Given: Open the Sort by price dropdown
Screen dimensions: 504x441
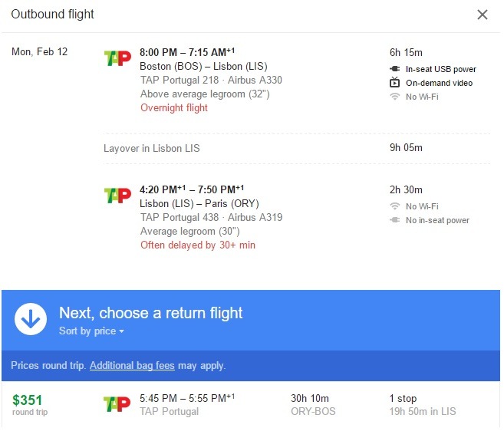Looking at the screenshot, I should (x=91, y=331).
